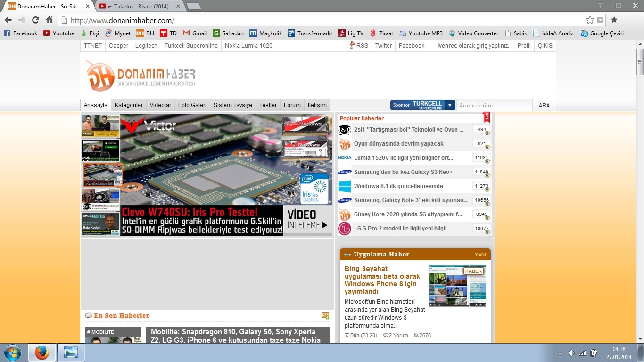Open the Foto Galeri menu

[x=192, y=105]
